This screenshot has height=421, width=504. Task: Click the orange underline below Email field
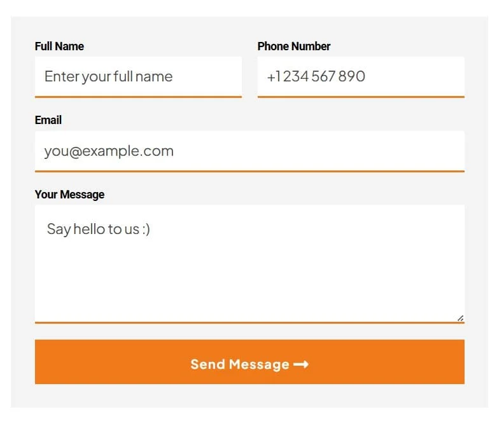pyautogui.click(x=249, y=171)
